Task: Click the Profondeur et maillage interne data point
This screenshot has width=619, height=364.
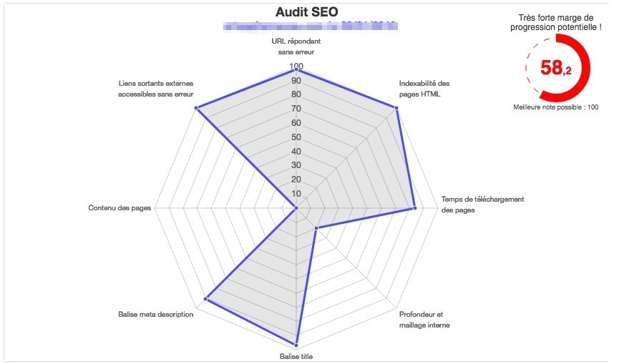Action: 316,228
